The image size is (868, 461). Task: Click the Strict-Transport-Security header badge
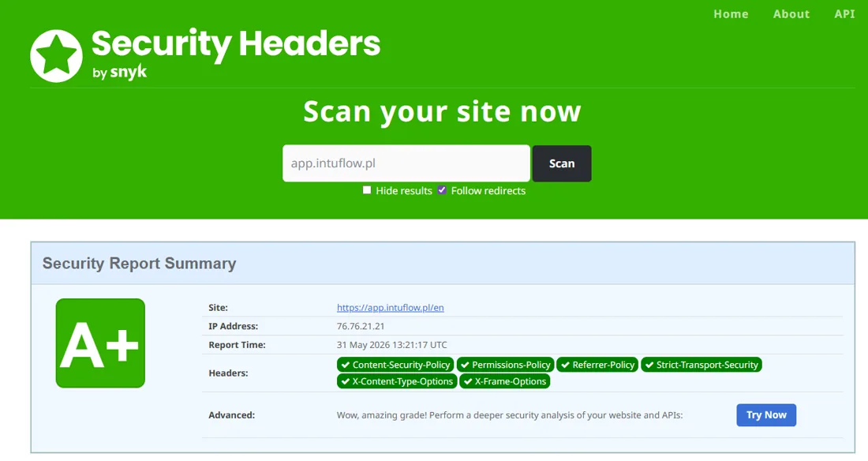point(702,365)
